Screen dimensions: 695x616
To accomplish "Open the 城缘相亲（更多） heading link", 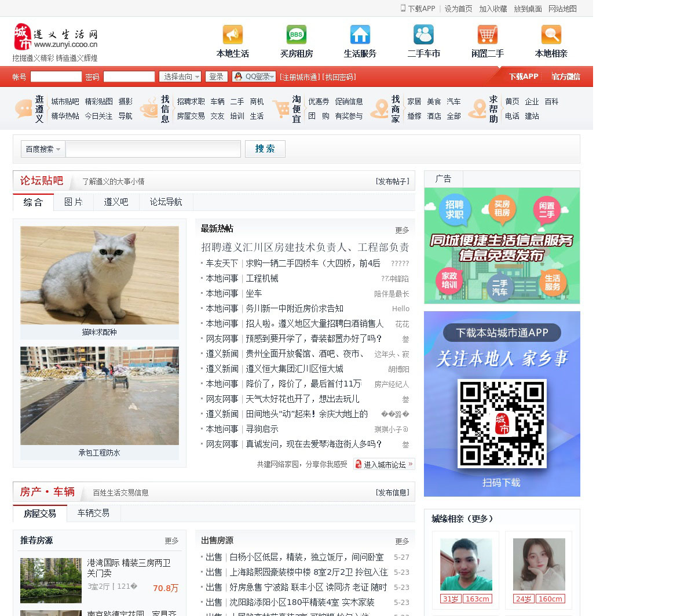I will tap(462, 519).
